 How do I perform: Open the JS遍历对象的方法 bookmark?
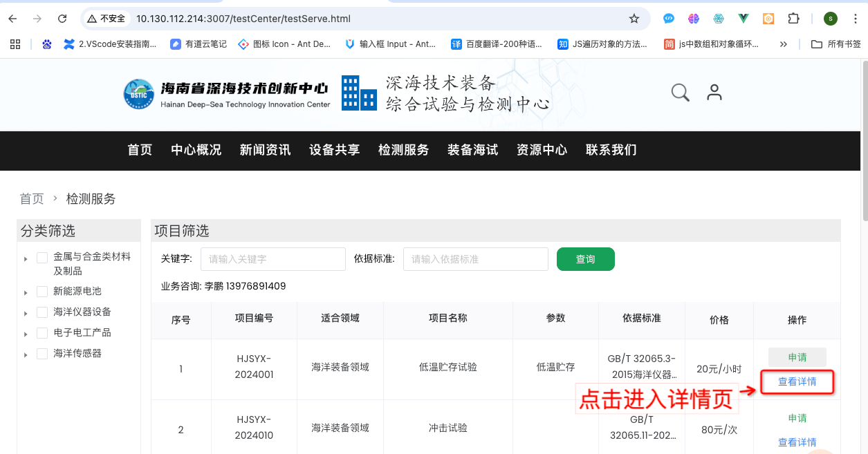pos(602,44)
